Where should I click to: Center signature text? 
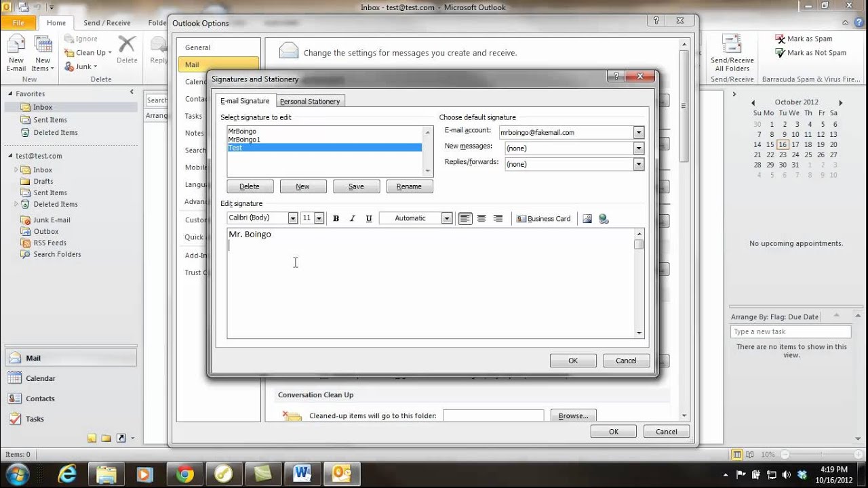point(481,218)
